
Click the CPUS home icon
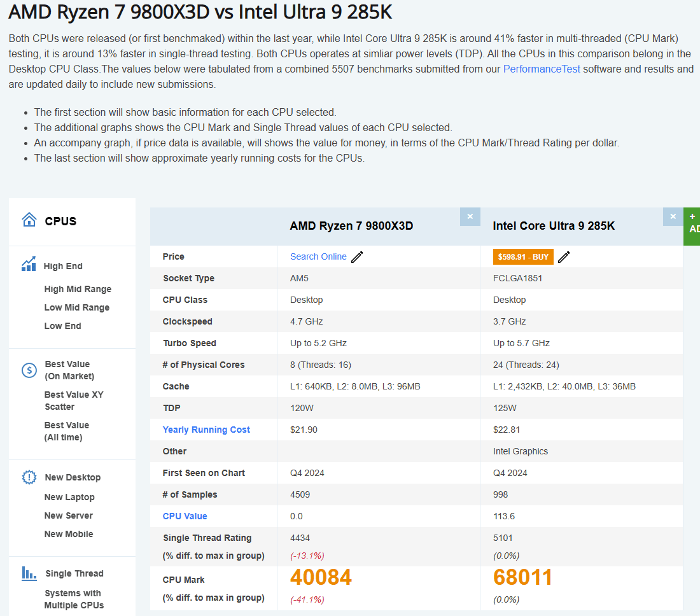point(29,220)
